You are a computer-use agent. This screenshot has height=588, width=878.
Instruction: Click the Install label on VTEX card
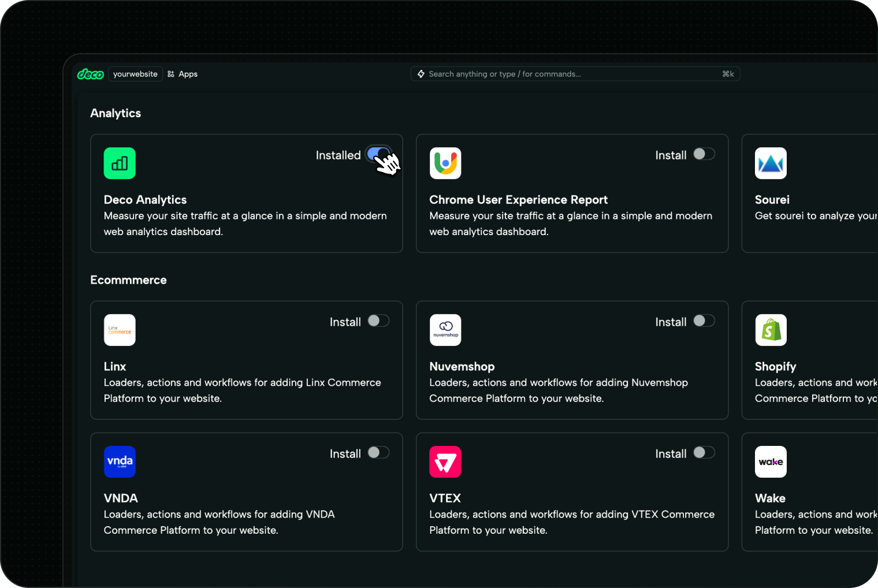point(671,454)
